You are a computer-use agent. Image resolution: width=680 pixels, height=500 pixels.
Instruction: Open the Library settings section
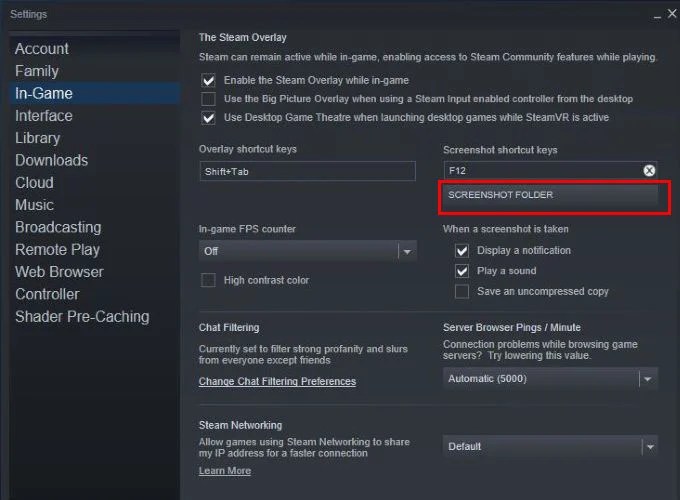(38, 138)
